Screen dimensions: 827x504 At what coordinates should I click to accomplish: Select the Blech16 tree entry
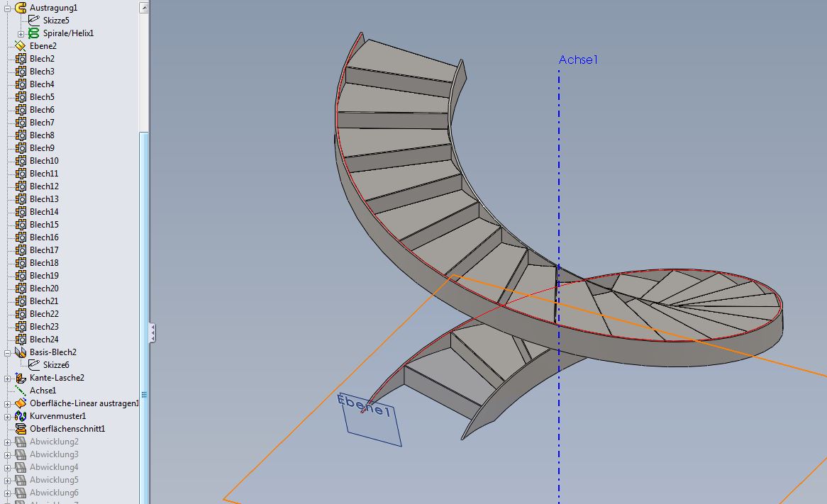click(x=44, y=237)
